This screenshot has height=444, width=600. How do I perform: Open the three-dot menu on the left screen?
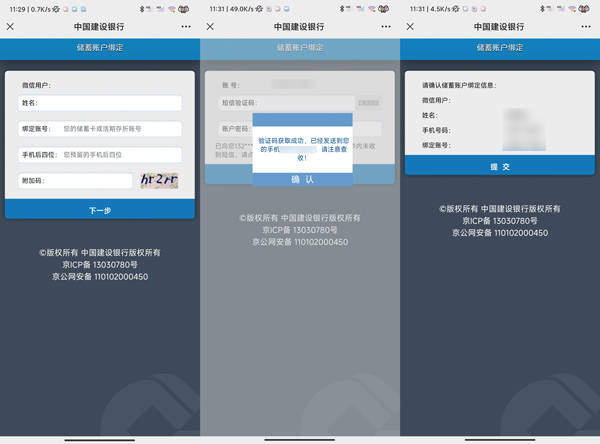[186, 27]
